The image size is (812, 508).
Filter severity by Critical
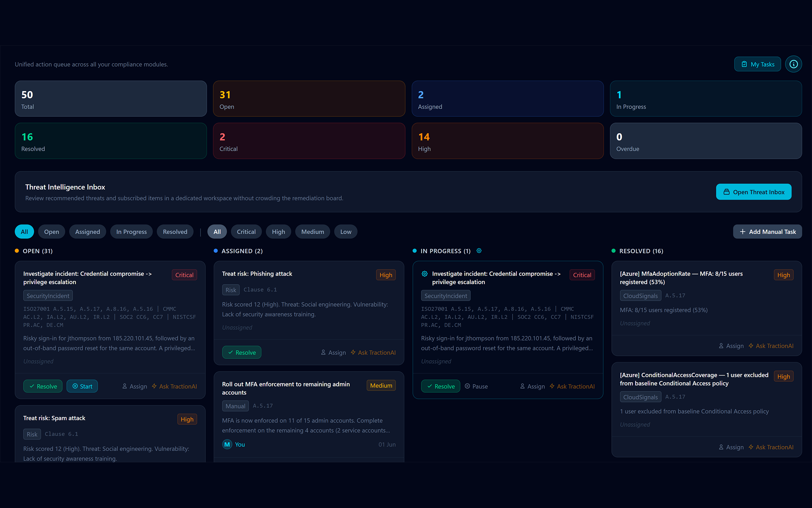coord(246,232)
